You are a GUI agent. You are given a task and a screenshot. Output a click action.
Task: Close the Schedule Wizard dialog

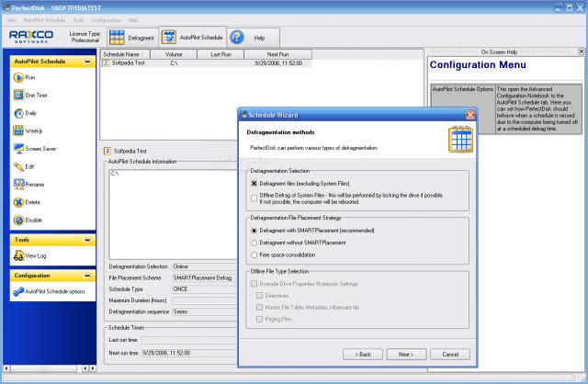(x=469, y=115)
